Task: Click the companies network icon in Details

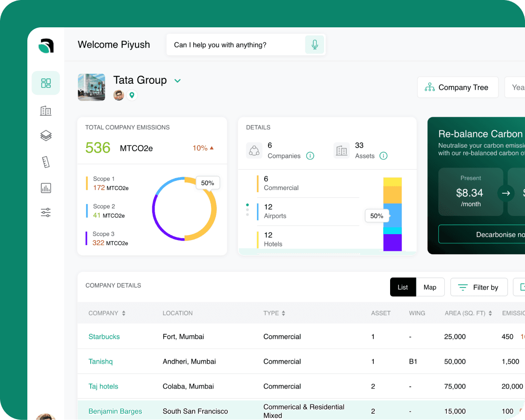Action: 254,151
